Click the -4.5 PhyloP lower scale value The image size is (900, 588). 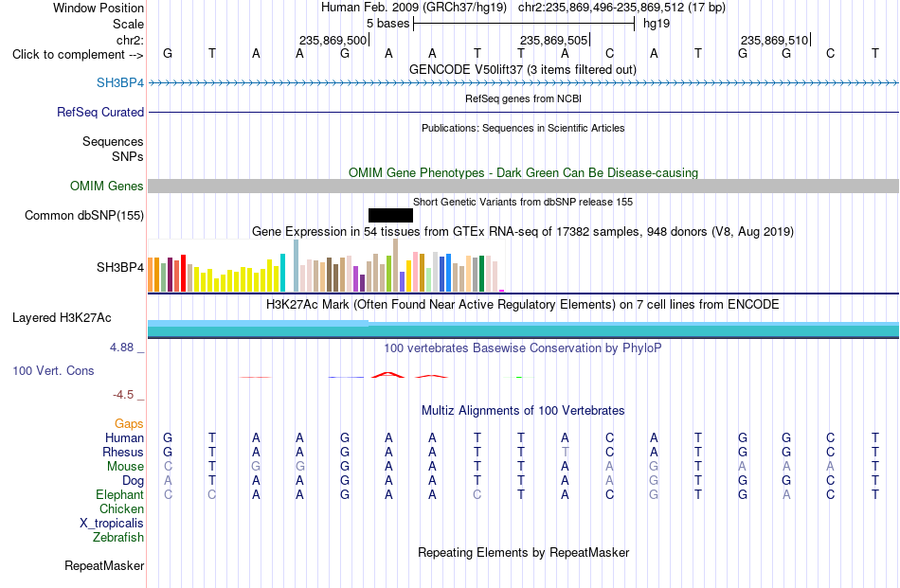pyautogui.click(x=123, y=394)
